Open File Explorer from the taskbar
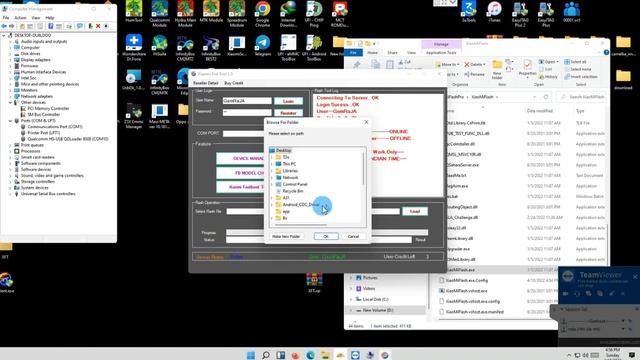This screenshot has height=360, width=640. click(325, 355)
